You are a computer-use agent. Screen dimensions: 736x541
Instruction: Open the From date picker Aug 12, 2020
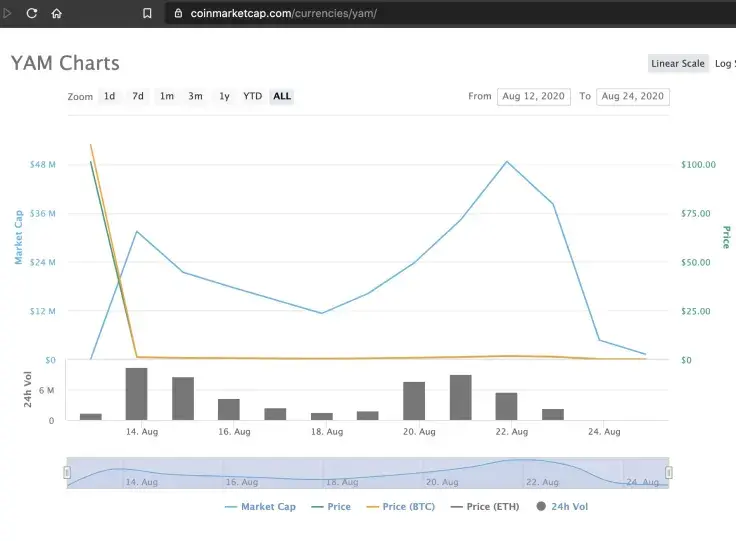(x=532, y=96)
